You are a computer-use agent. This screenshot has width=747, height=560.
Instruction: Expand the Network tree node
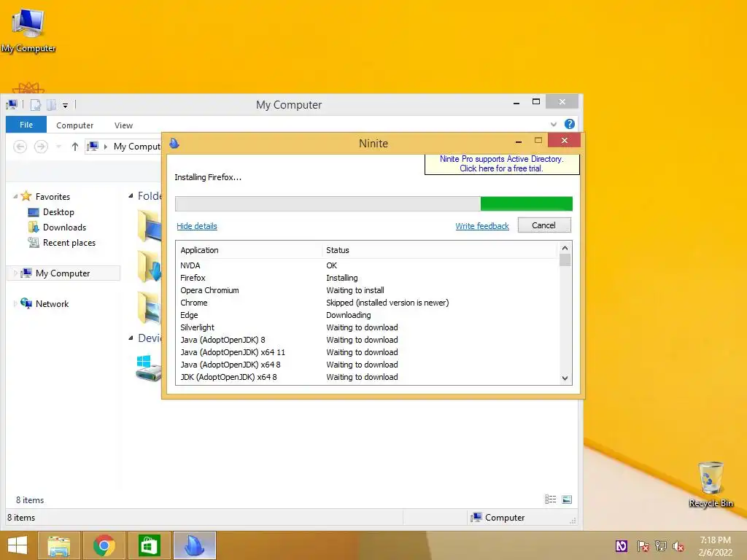click(x=15, y=304)
